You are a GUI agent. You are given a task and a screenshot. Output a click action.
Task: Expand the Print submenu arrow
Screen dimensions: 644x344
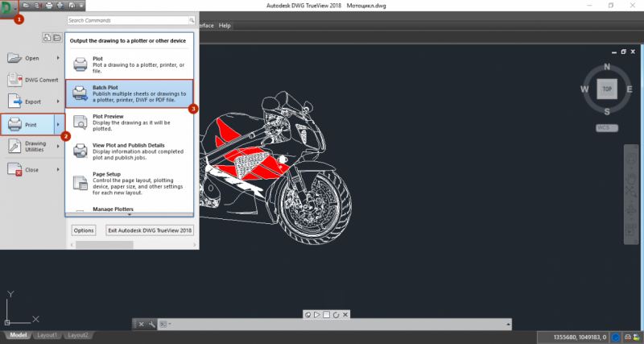click(59, 125)
